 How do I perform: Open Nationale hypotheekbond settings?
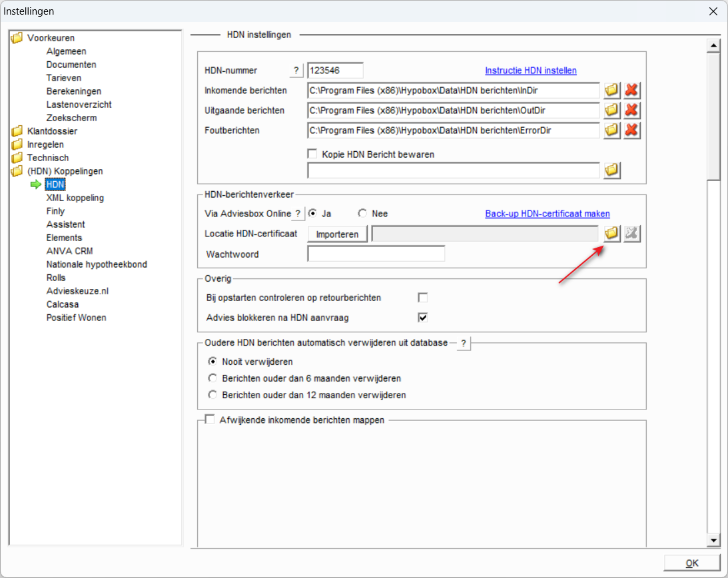[x=97, y=264]
